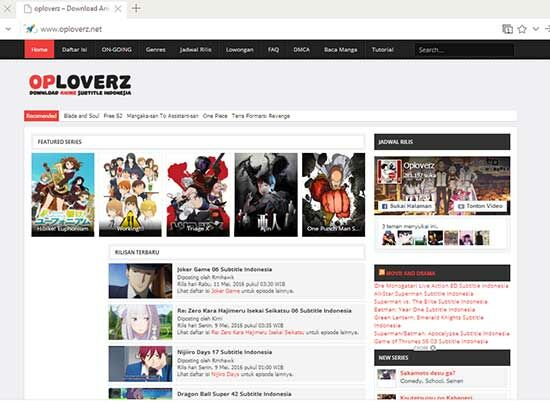550x403 pixels.
Task: Open the Genres menu
Action: point(155,49)
